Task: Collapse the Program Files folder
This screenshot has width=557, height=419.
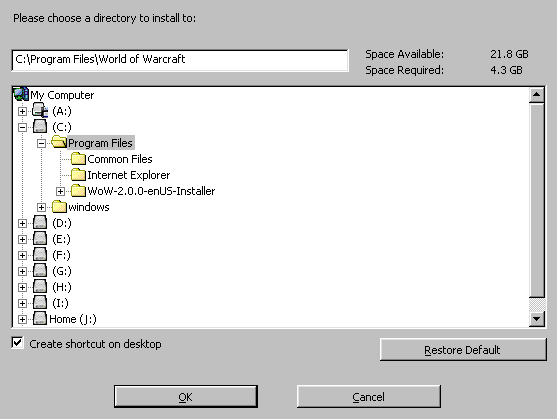Action: click(42, 143)
